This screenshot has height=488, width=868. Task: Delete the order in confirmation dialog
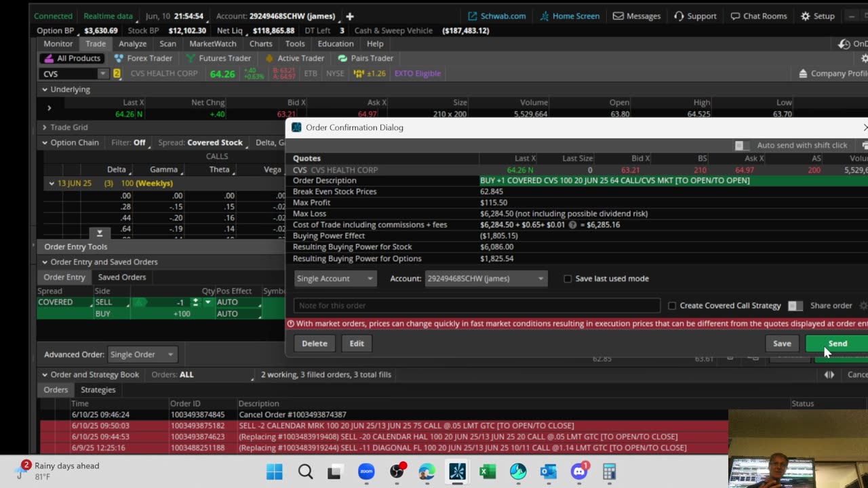coord(315,344)
